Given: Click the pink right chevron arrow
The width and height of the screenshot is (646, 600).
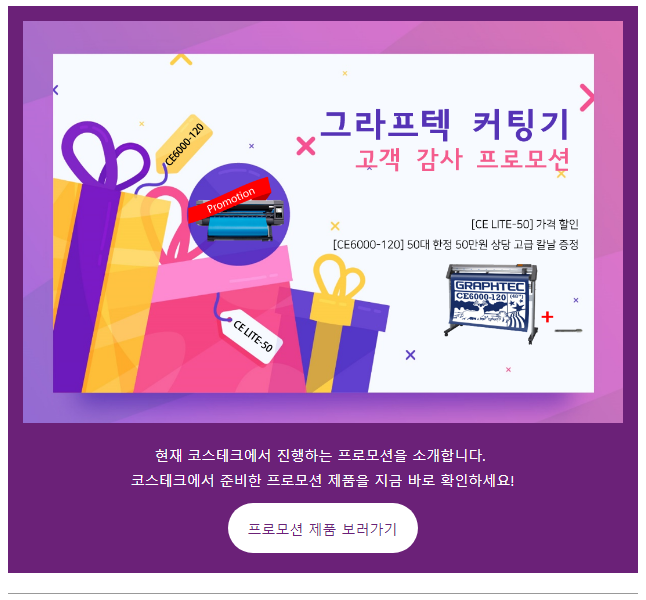Looking at the screenshot, I should point(587,98).
